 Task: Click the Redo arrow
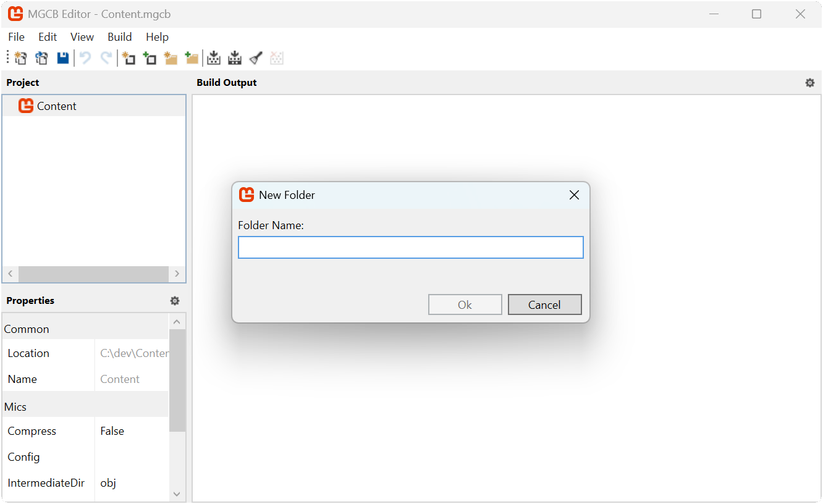click(x=106, y=57)
